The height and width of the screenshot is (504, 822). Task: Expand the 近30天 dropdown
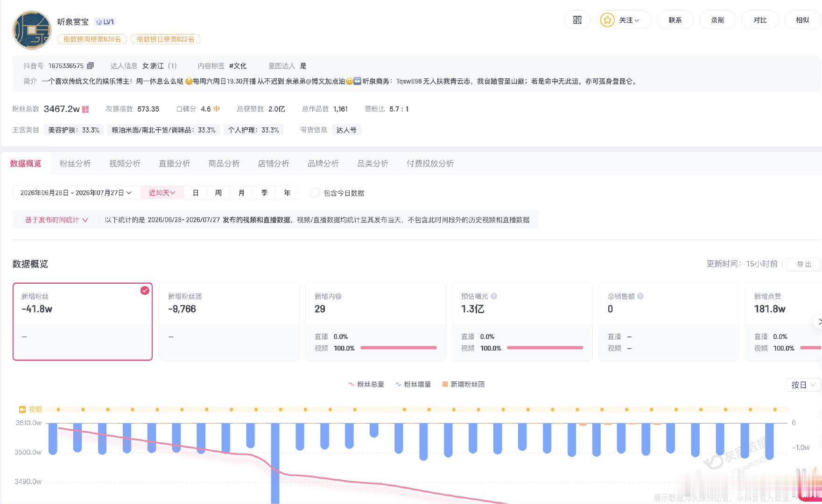pos(162,193)
